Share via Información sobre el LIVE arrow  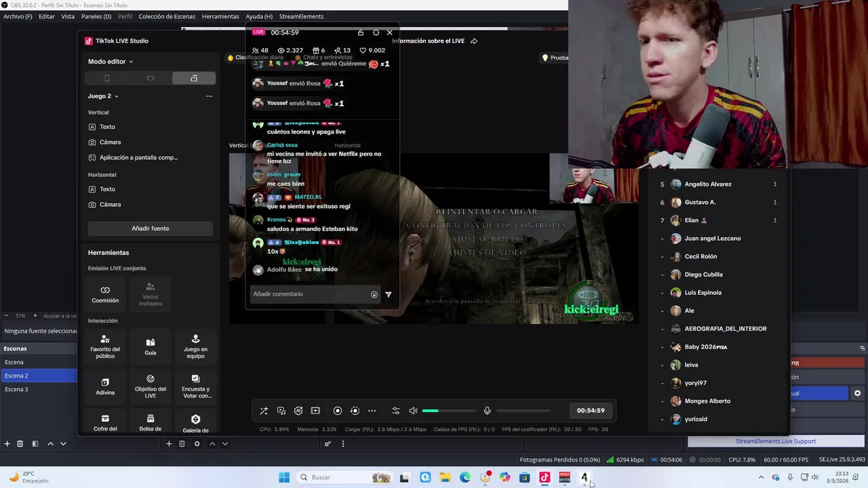pyautogui.click(x=474, y=41)
